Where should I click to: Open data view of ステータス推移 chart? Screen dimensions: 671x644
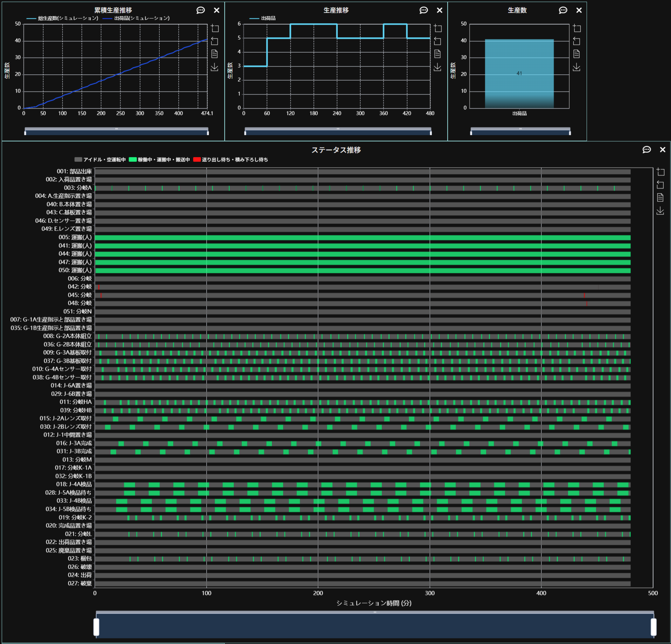click(x=660, y=198)
